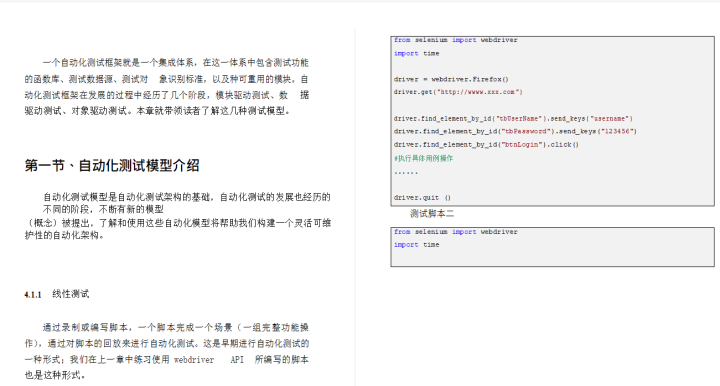
Task: Click the line starting "作），通过对脚本的回放"
Action: (166, 343)
